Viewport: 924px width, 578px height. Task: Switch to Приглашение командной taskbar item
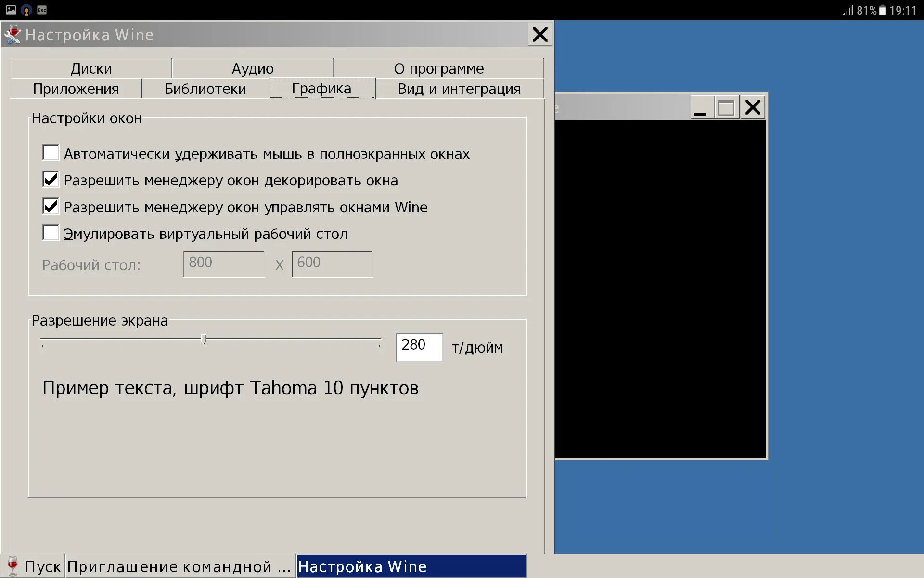[179, 566]
